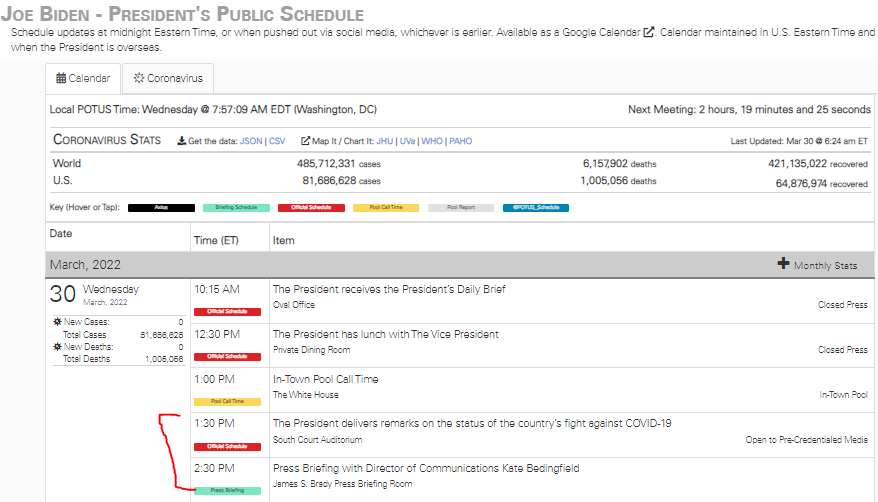878x502 pixels.
Task: Click the Official Schedule tag under 10:15 AM
Action: (x=227, y=312)
